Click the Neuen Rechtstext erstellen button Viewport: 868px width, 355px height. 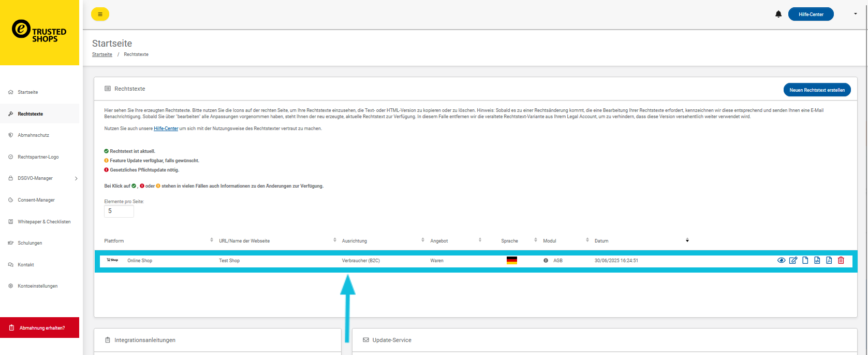coord(817,90)
